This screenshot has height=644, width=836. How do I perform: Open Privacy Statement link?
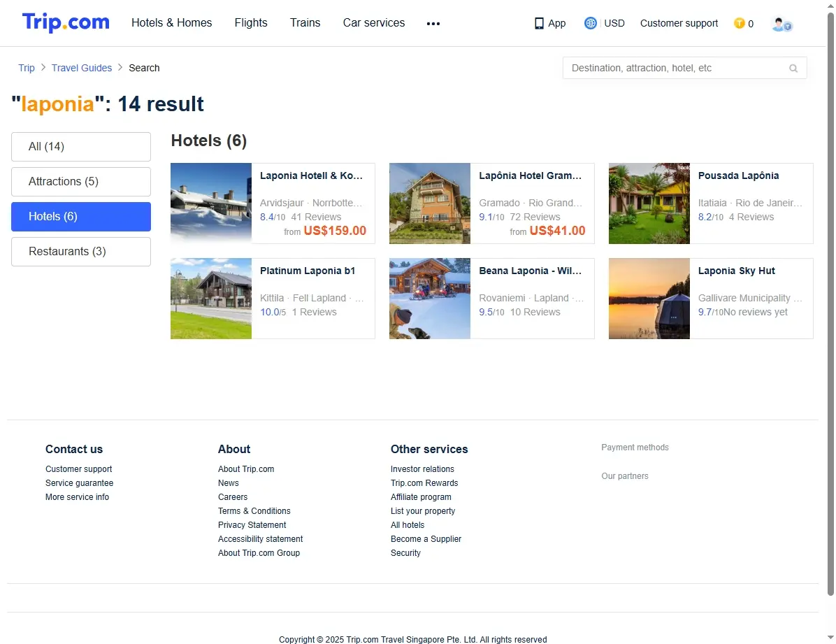252,525
